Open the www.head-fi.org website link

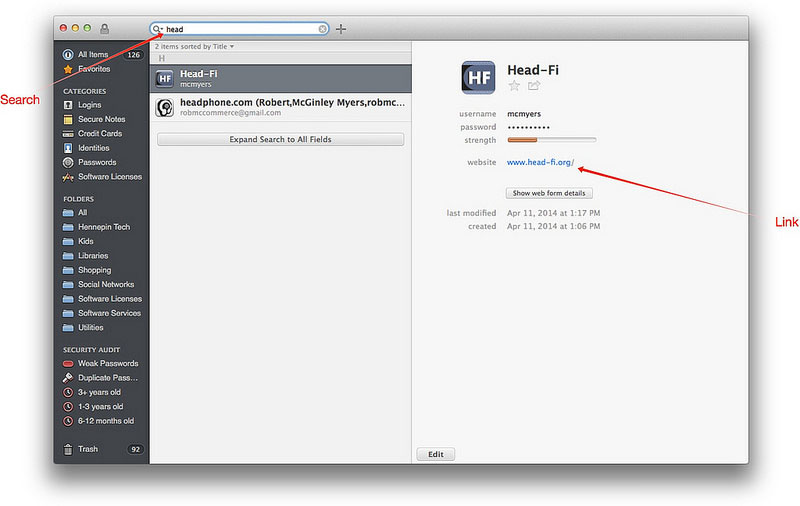click(x=540, y=162)
